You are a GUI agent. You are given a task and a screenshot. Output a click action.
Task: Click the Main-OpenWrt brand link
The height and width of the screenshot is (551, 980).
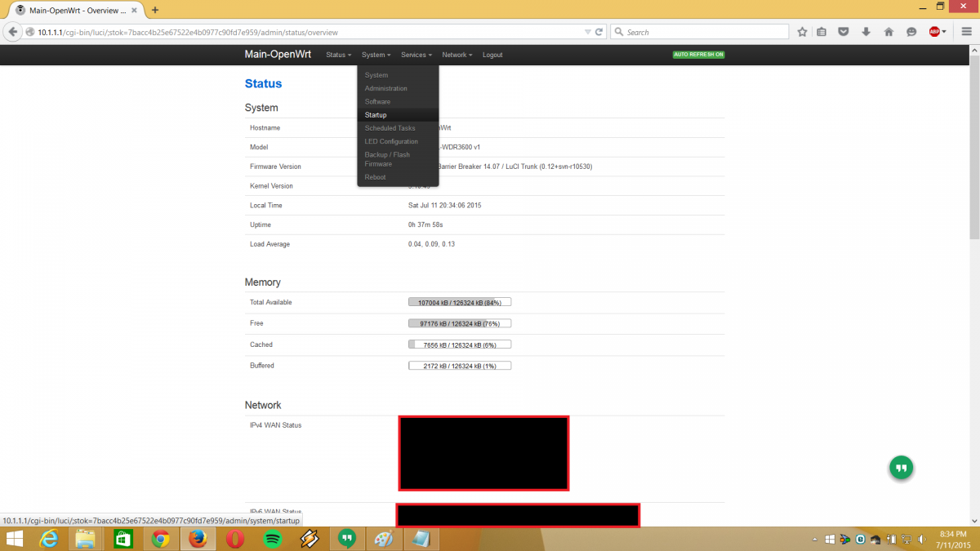(x=278, y=55)
